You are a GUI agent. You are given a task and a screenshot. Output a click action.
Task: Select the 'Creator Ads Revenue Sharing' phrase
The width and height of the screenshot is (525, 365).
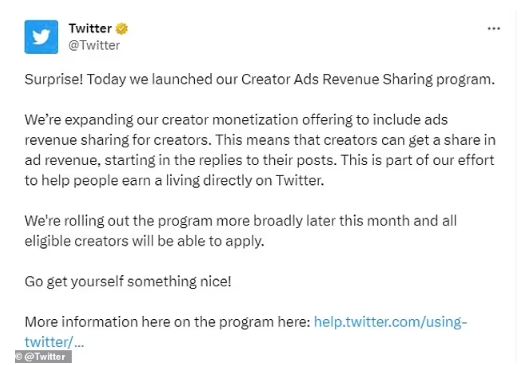337,80
